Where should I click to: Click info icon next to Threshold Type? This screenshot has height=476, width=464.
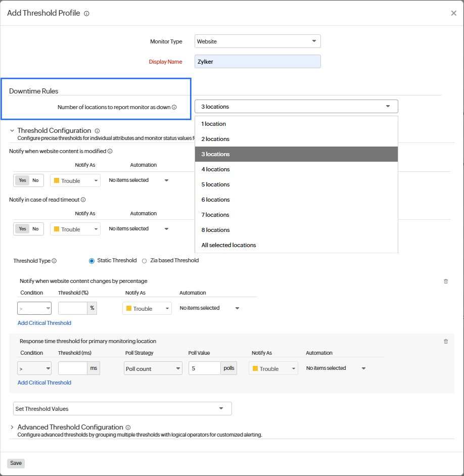[x=54, y=261]
